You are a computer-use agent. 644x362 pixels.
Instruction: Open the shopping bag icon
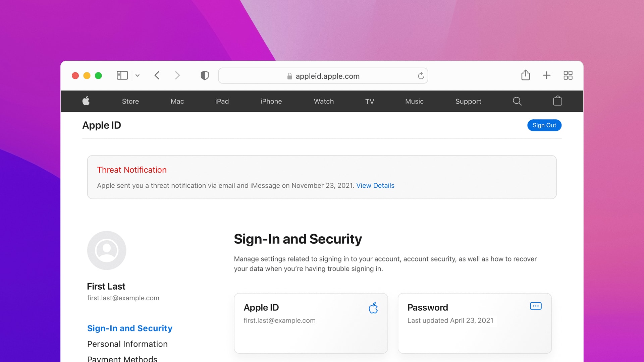coord(557,101)
